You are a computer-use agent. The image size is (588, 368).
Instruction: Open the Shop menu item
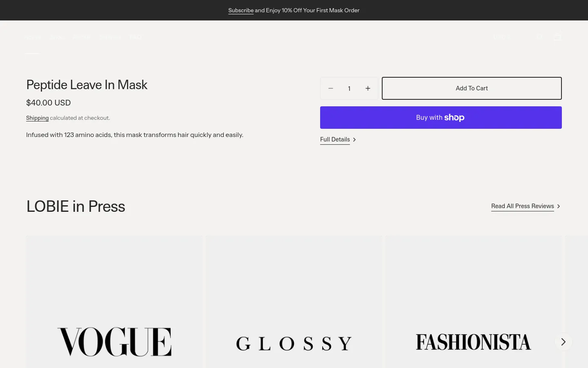(57, 37)
